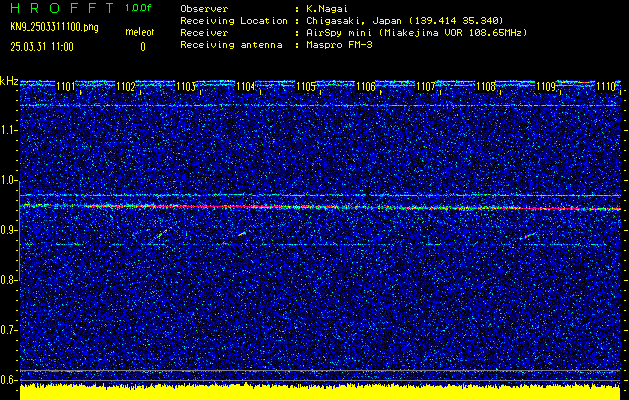Click the meteor echo streak below the 1104 marker

[x=242, y=234]
